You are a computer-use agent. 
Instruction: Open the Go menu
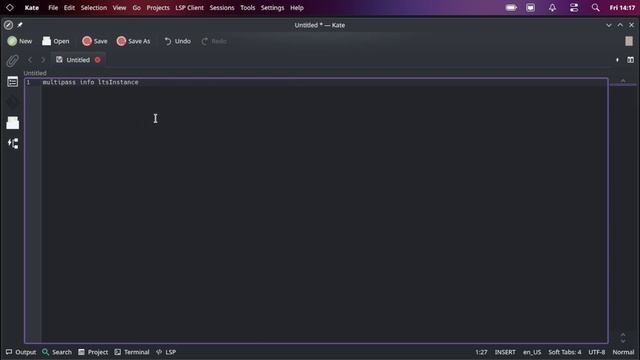coord(136,8)
